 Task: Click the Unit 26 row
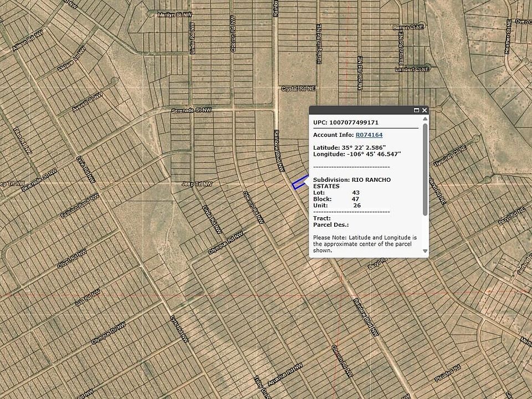(x=337, y=206)
